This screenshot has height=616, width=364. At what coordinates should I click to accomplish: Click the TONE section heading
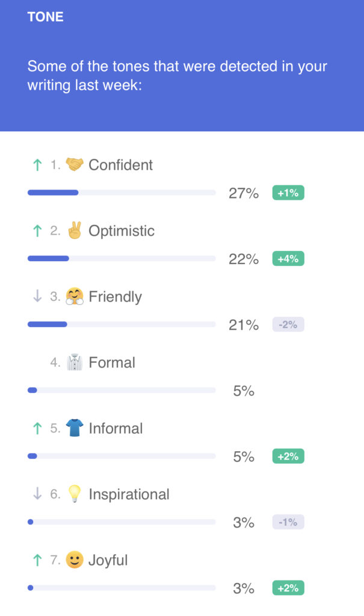(46, 17)
